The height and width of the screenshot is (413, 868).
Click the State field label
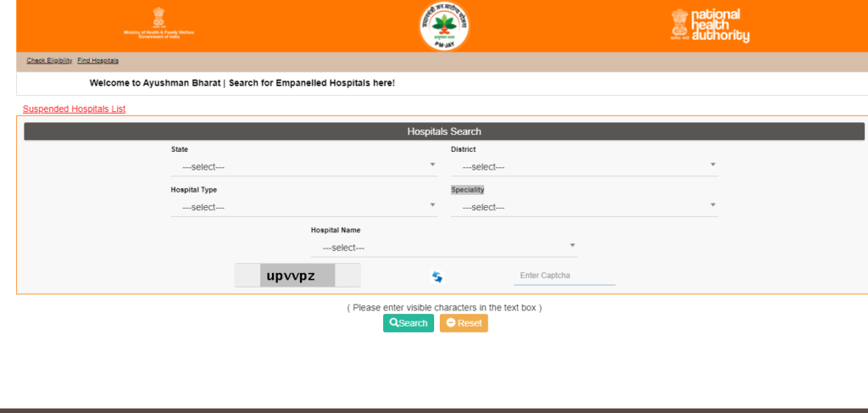tap(180, 149)
